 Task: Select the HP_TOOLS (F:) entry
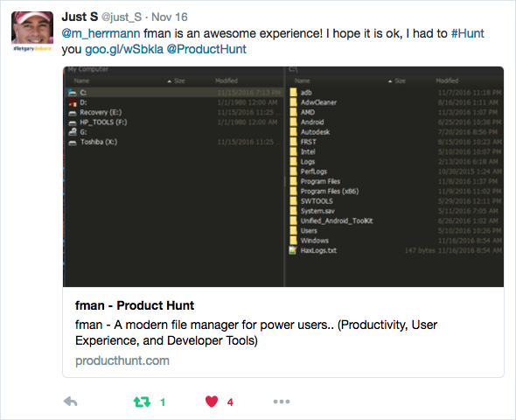[x=103, y=122]
